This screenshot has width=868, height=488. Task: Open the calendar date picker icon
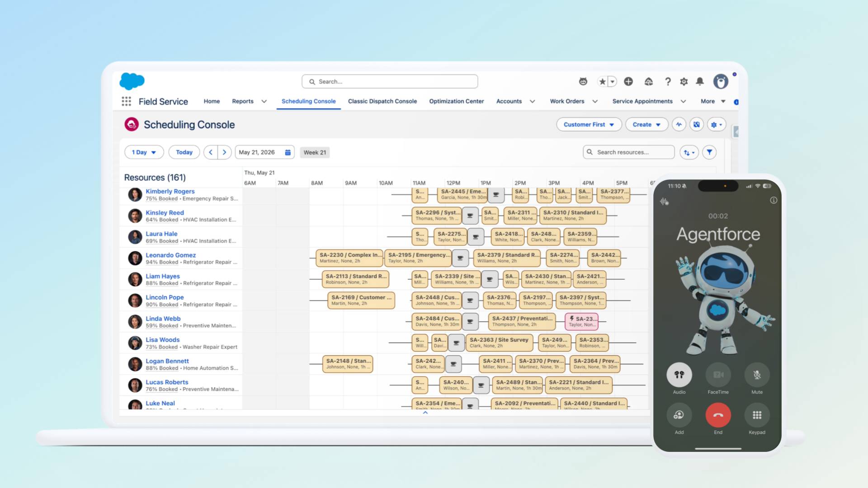pos(288,152)
